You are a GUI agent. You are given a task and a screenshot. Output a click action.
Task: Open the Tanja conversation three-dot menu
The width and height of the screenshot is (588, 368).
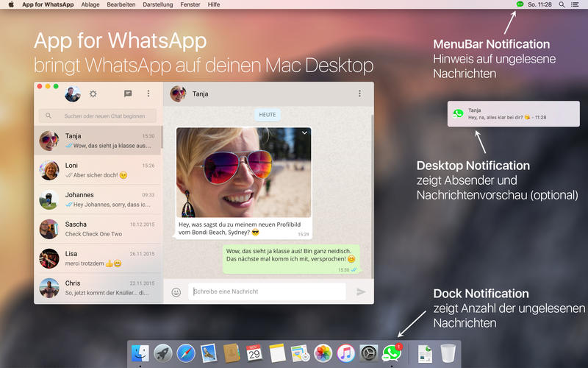tap(359, 93)
